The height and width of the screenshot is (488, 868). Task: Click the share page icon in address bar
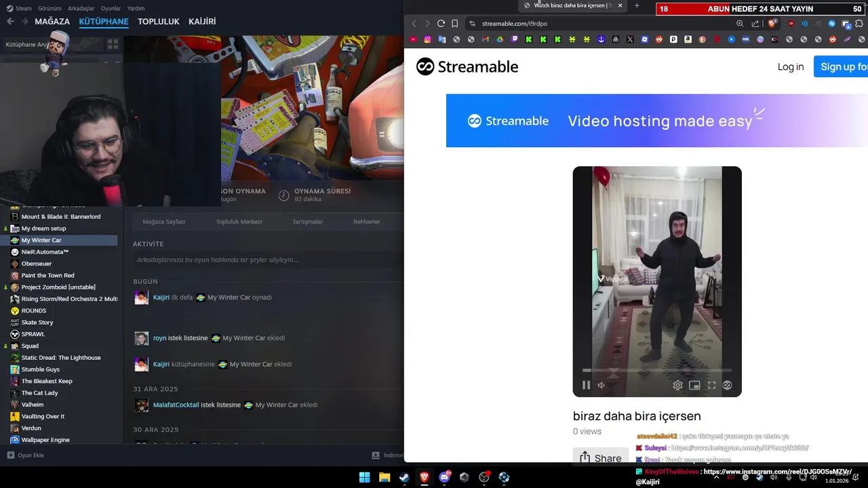pos(755,23)
